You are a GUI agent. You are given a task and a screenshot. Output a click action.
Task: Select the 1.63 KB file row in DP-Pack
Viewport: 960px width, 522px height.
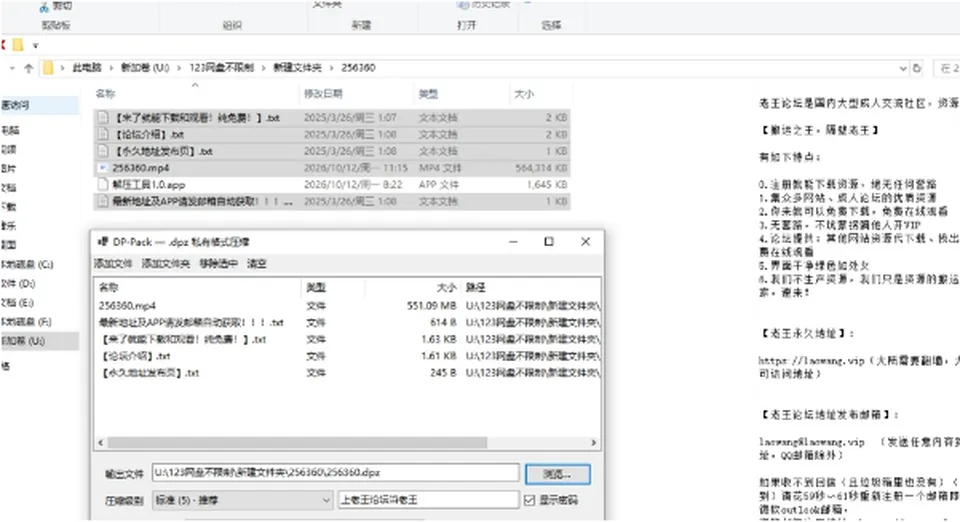[x=348, y=339]
